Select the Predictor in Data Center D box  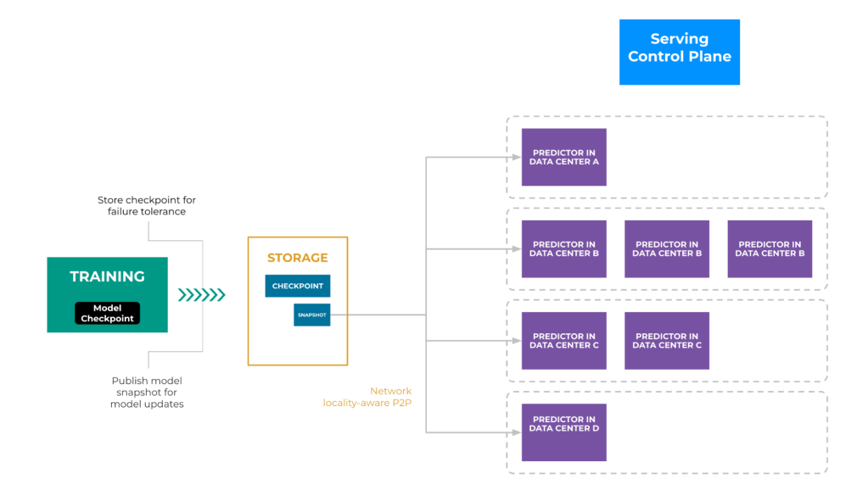(564, 432)
